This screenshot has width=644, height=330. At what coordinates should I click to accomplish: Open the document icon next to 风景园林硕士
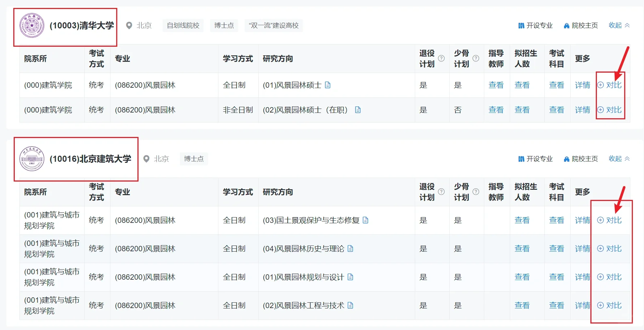327,85
